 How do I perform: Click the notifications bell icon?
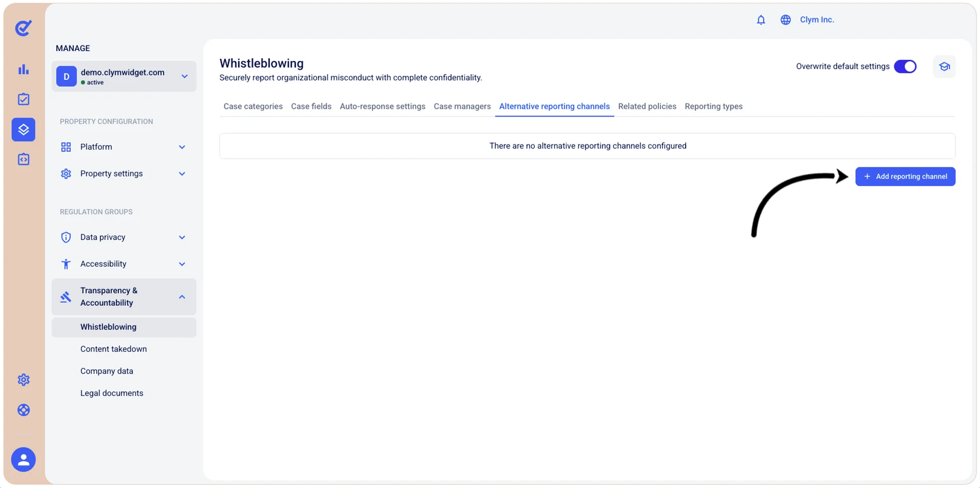click(x=761, y=20)
